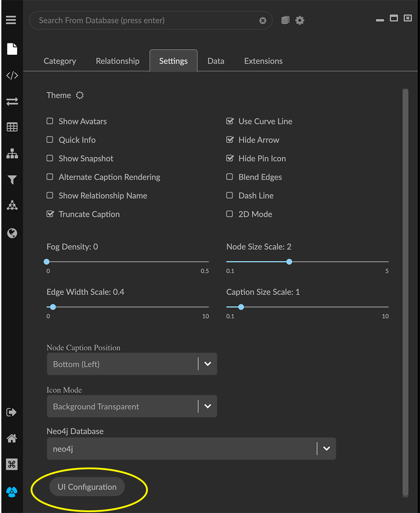
Task: Uncheck the Use Curve Line option
Action: (230, 121)
